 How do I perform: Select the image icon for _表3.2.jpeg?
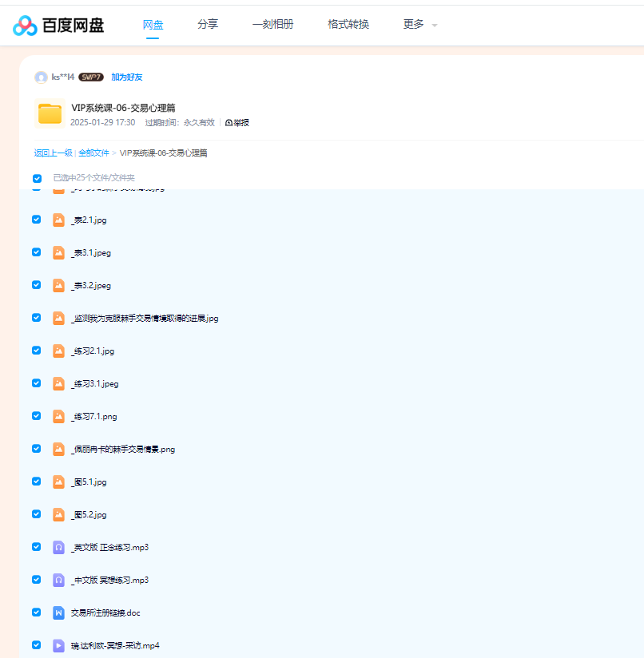58,285
